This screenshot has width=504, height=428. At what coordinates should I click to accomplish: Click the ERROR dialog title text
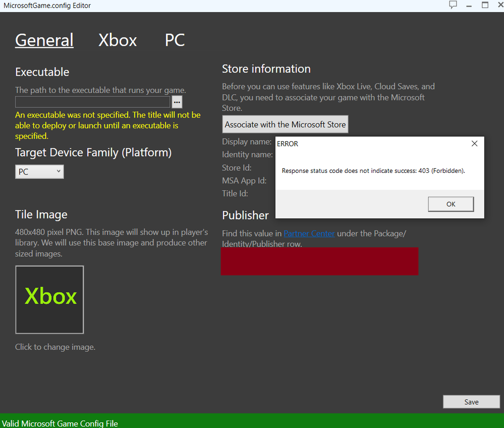[x=288, y=144]
